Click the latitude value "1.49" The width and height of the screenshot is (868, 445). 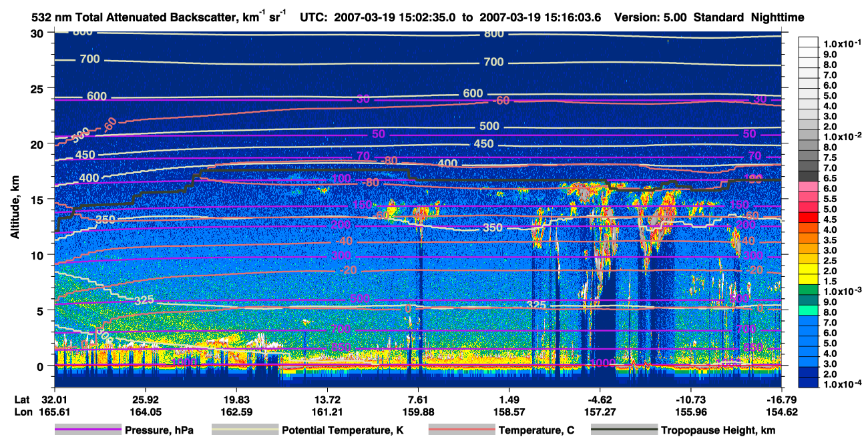[508, 399]
